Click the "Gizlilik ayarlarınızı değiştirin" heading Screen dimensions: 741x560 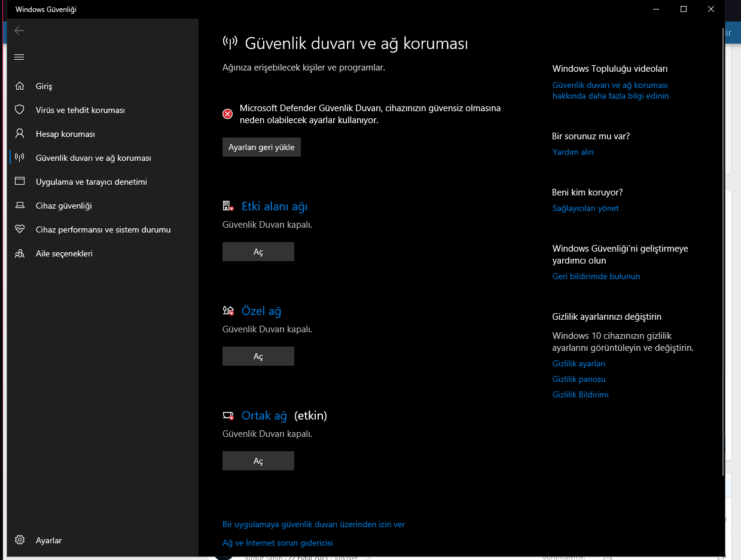[x=607, y=317]
